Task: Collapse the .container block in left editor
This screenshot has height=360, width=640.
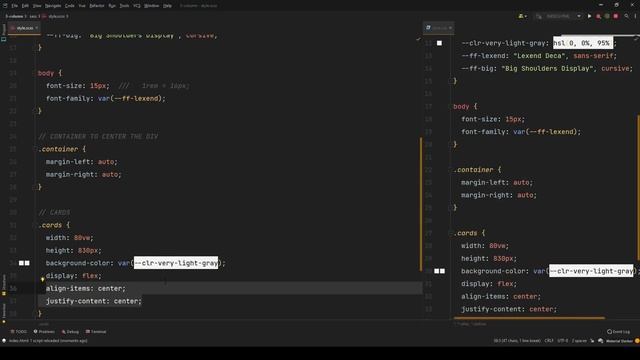Action: click(35, 149)
